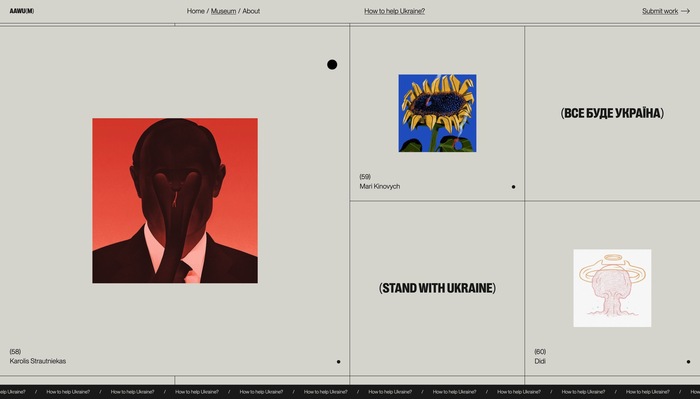700x399 pixels.
Task: Click the (59) artwork number
Action: pos(365,176)
